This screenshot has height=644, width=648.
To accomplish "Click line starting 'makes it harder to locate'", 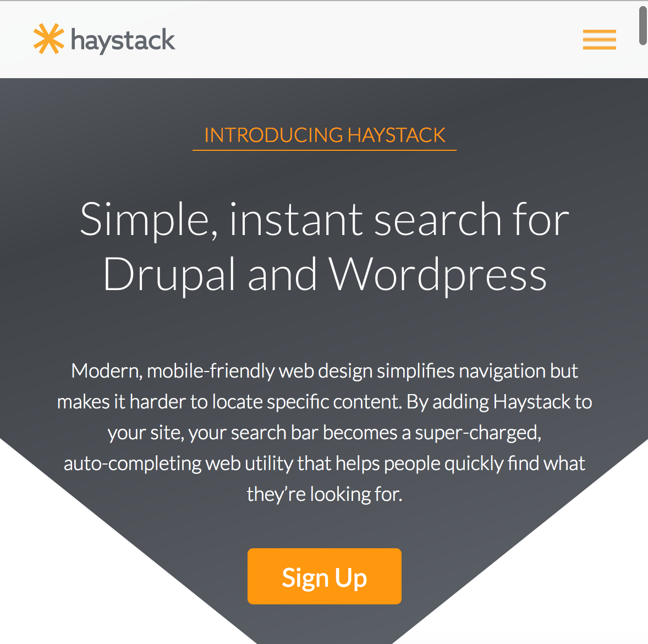I will (325, 402).
